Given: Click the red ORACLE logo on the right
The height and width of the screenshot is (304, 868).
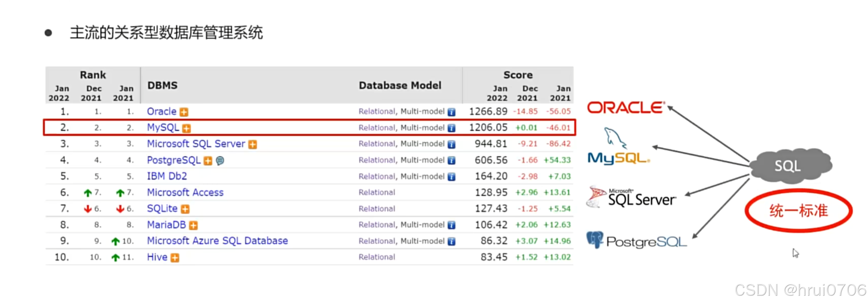Looking at the screenshot, I should [626, 107].
